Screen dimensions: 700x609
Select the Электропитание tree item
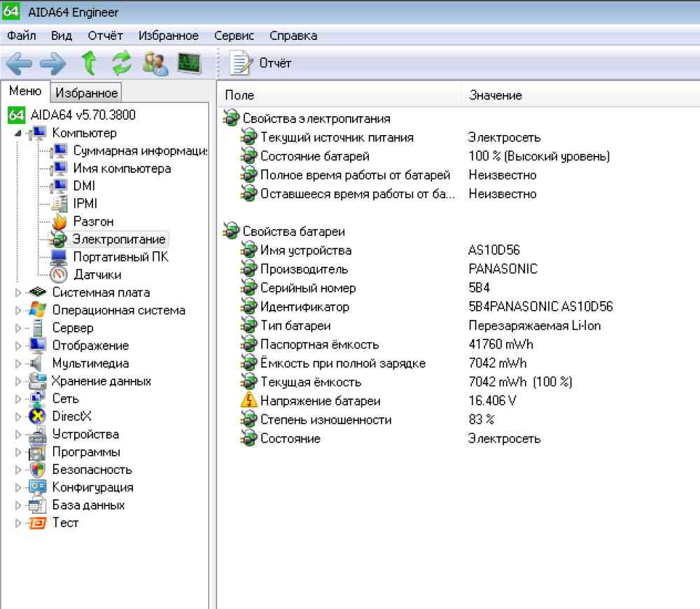coord(119,239)
